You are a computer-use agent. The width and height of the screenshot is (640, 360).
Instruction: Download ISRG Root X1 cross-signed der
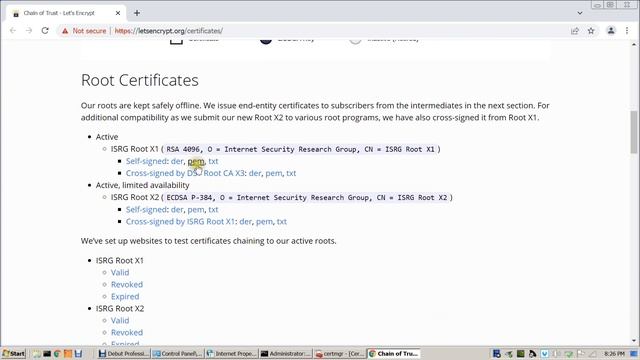pyautogui.click(x=245, y=222)
